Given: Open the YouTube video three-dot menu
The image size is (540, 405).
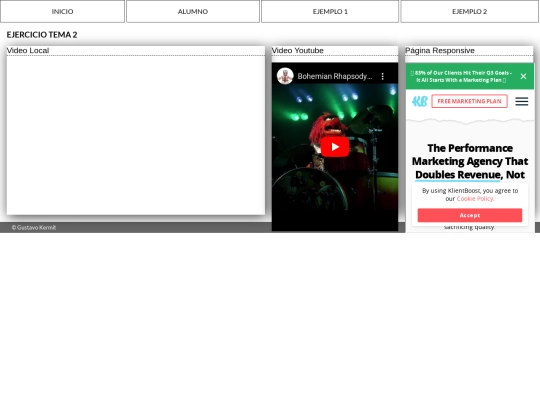Looking at the screenshot, I should [x=383, y=76].
